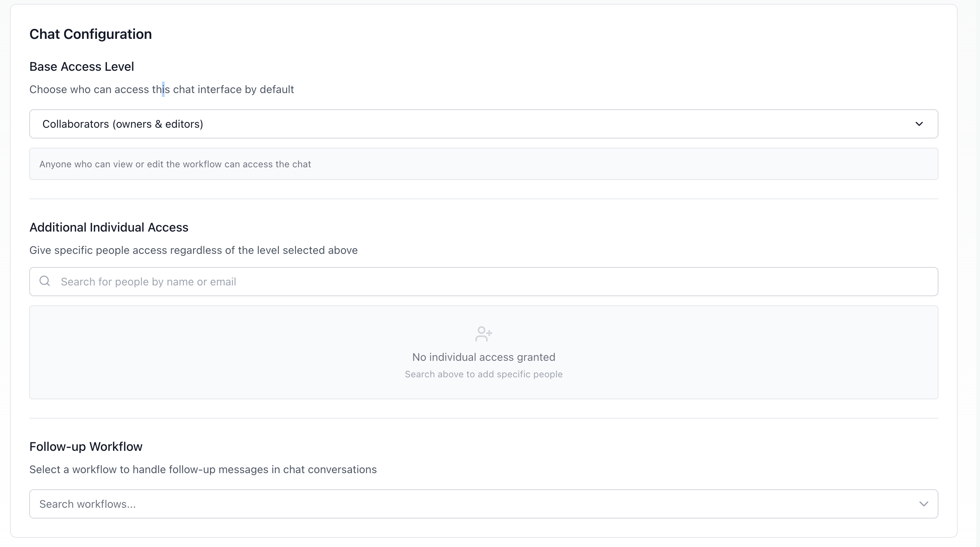Click the Follow-up Workflow heading
980x547 pixels.
click(86, 447)
